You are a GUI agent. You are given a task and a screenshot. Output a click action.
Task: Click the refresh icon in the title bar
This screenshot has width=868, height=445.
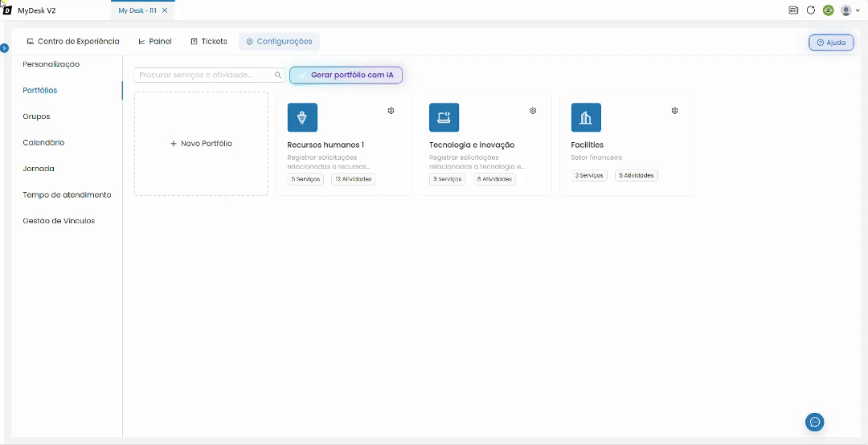pyautogui.click(x=810, y=10)
